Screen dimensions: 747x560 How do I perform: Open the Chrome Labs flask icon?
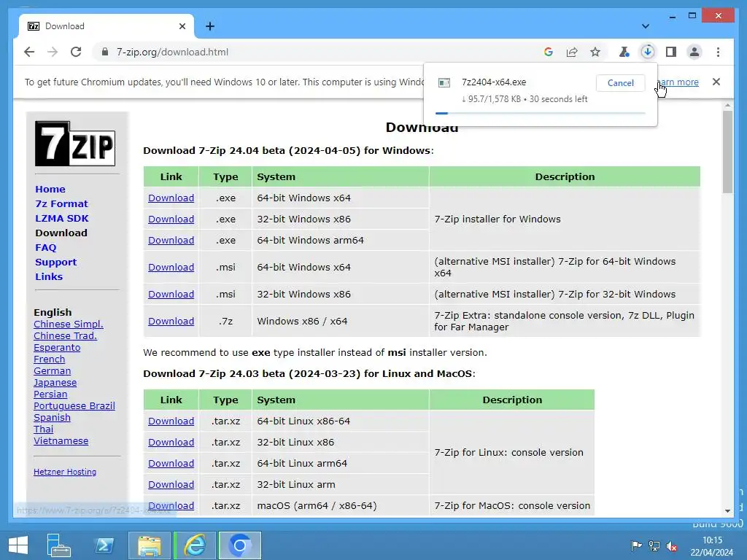click(x=624, y=52)
